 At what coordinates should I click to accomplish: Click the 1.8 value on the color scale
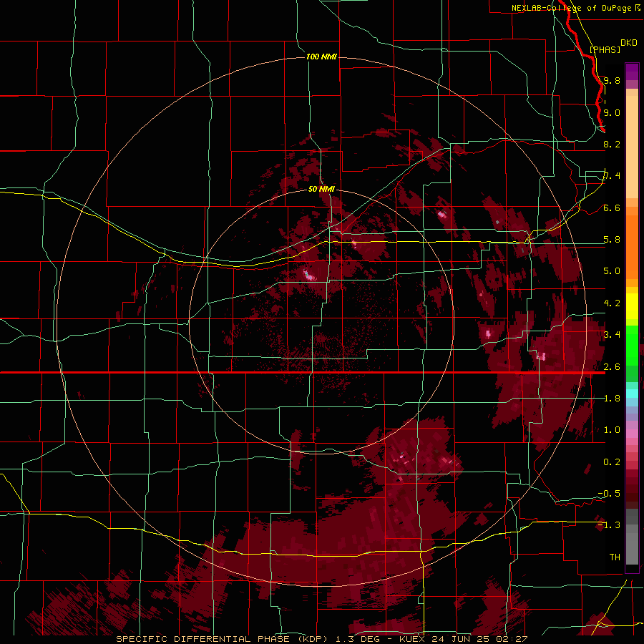coord(612,399)
